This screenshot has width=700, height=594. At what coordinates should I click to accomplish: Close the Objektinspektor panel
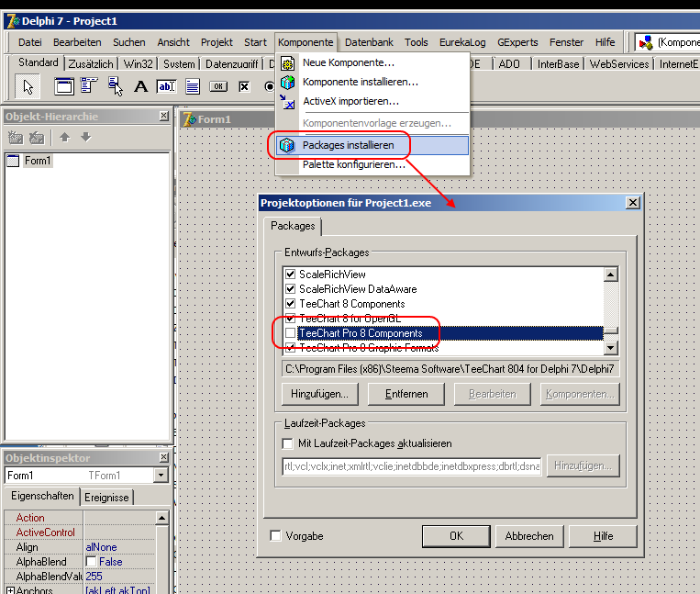164,457
